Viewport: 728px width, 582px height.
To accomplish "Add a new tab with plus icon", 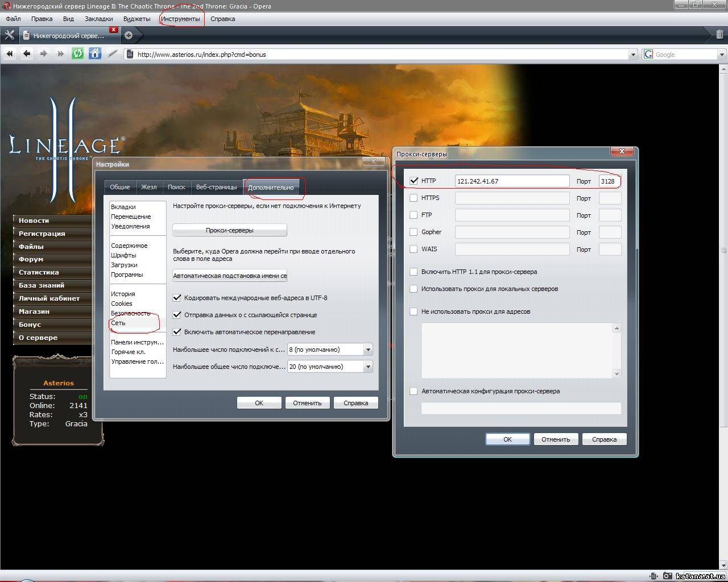I will coord(129,35).
